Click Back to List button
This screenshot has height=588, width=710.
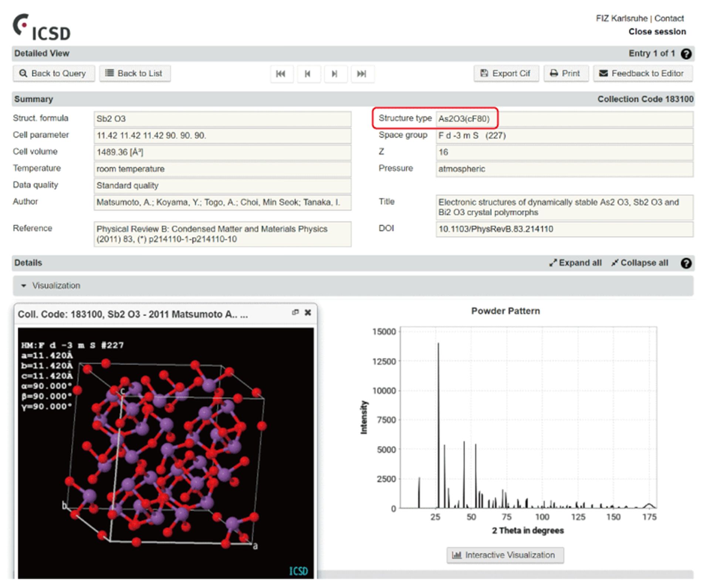tap(135, 73)
